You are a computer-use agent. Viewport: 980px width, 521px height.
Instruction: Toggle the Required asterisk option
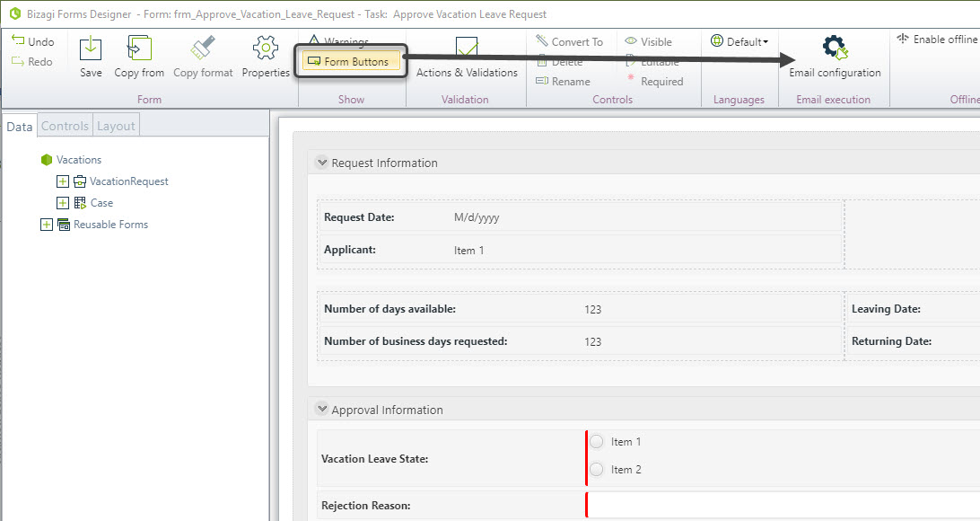654,82
